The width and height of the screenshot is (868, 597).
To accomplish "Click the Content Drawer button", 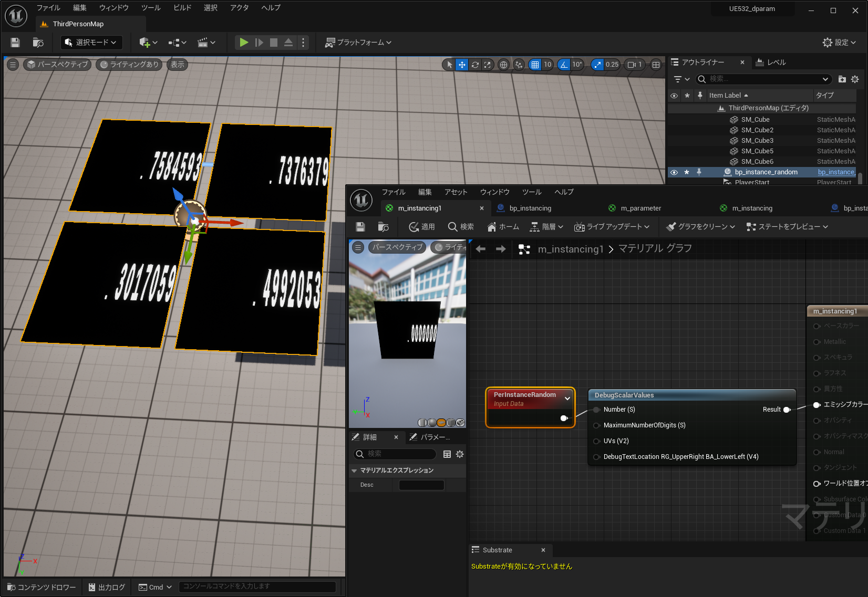I will point(42,587).
